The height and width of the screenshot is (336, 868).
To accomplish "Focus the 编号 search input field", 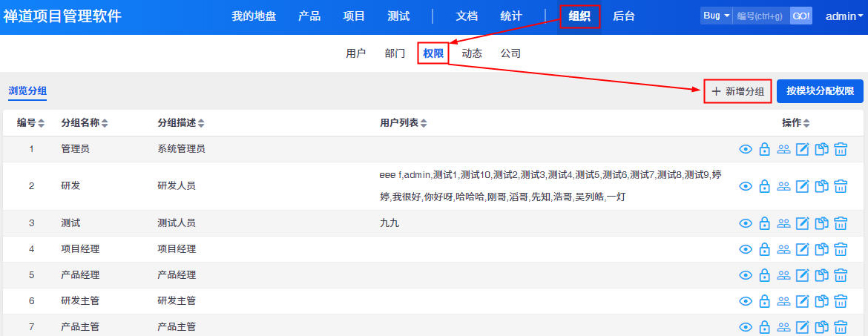I will pyautogui.click(x=761, y=16).
